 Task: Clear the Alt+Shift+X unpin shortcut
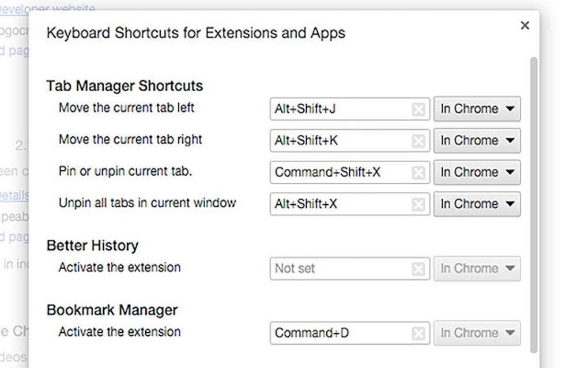(x=419, y=204)
